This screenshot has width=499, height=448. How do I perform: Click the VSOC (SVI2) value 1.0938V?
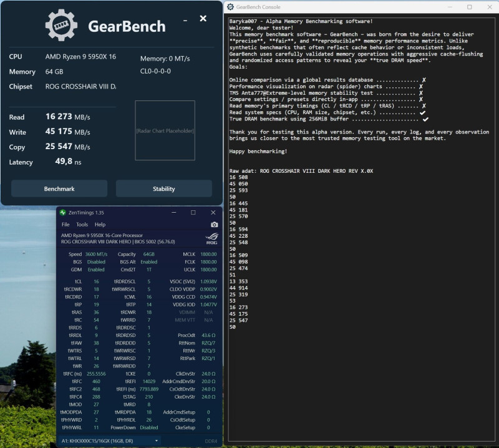click(x=208, y=281)
